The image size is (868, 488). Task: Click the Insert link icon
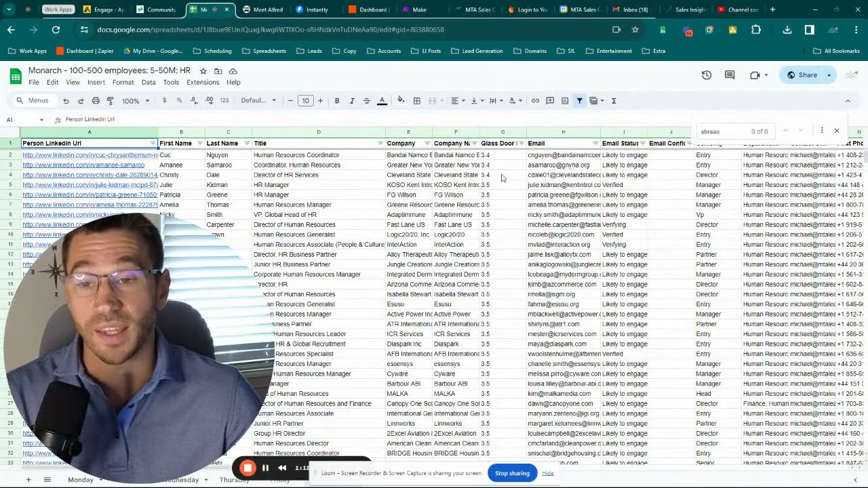point(535,100)
